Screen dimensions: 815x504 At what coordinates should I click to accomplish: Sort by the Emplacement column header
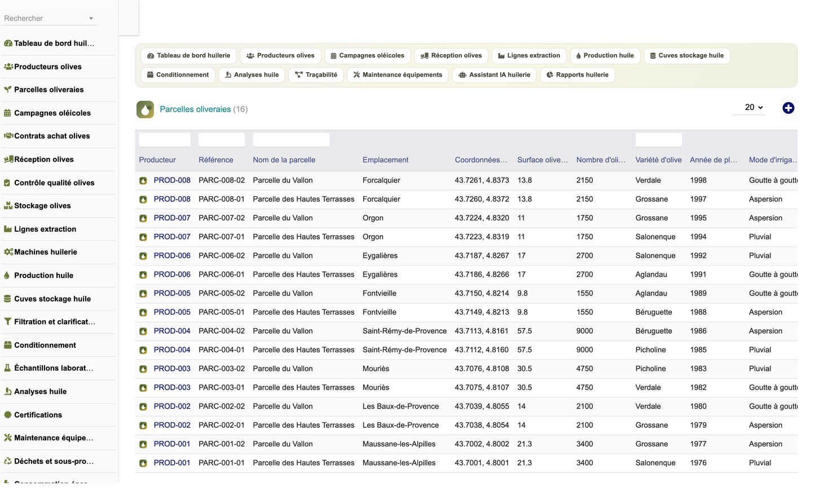(x=385, y=160)
